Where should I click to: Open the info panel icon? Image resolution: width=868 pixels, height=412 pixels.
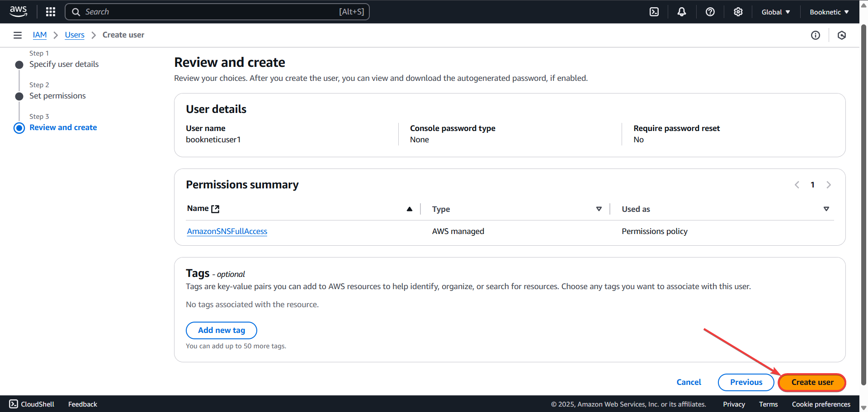(816, 35)
